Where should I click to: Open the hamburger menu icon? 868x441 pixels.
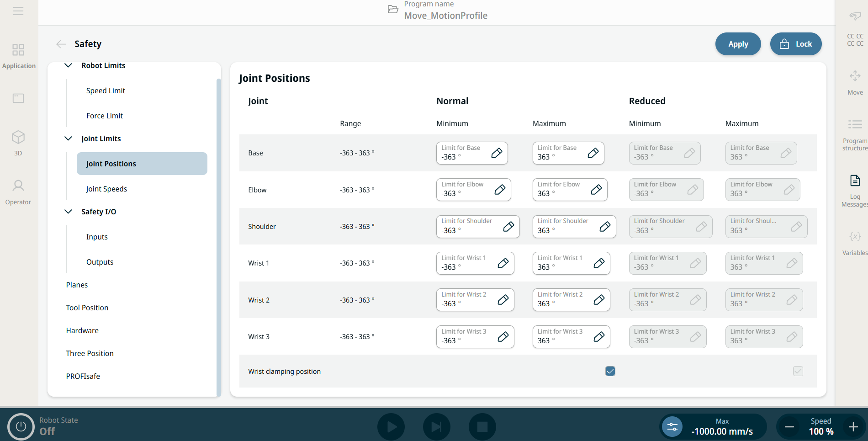[x=18, y=11]
